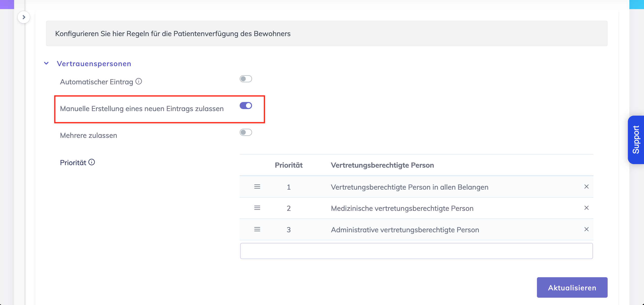The image size is (644, 305).
Task: Collapse the Vertrauenspersonen section chevron
Action: pos(46,63)
